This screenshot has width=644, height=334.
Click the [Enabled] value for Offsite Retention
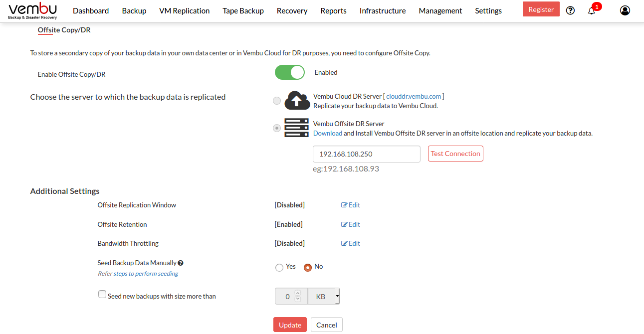coord(288,224)
